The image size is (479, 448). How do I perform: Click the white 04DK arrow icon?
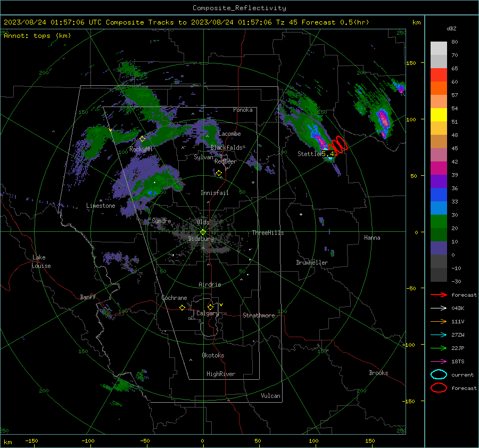click(x=439, y=308)
